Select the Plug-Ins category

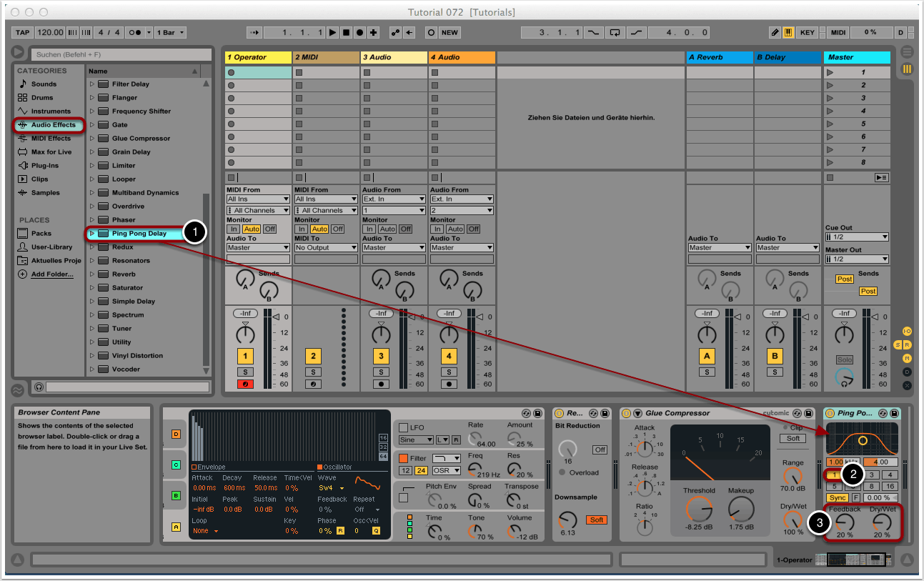tap(44, 166)
